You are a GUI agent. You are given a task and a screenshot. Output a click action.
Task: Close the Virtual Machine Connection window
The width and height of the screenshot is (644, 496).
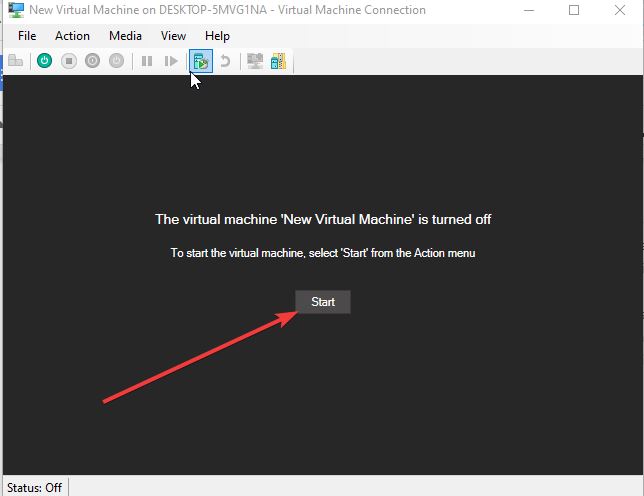click(620, 10)
